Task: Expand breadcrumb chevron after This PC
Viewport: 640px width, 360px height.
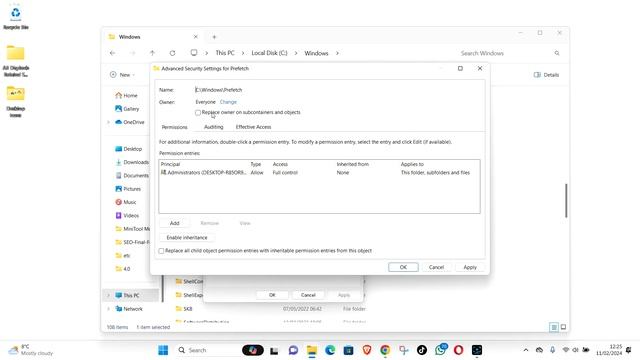Action: tap(243, 53)
